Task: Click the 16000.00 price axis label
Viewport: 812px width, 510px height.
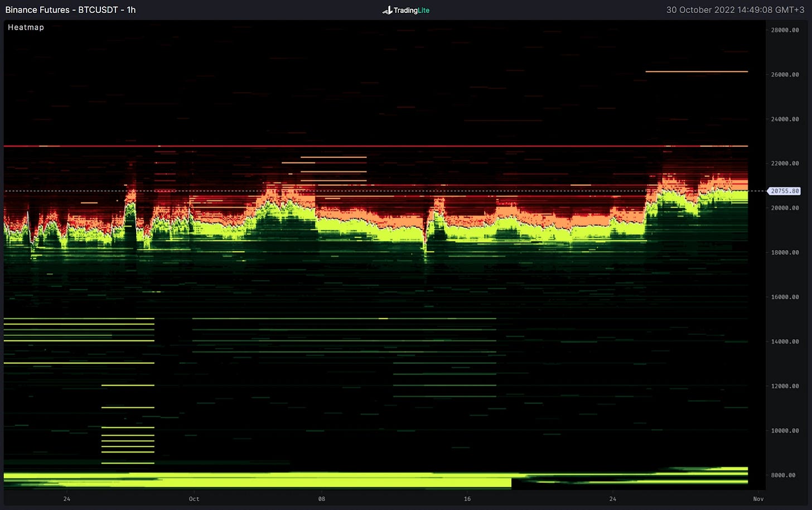Action: point(785,297)
